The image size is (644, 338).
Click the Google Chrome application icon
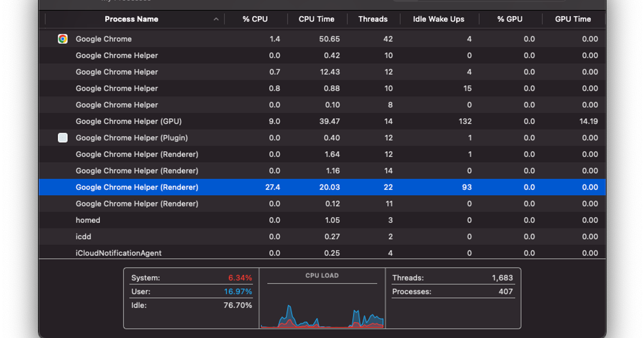click(x=63, y=39)
